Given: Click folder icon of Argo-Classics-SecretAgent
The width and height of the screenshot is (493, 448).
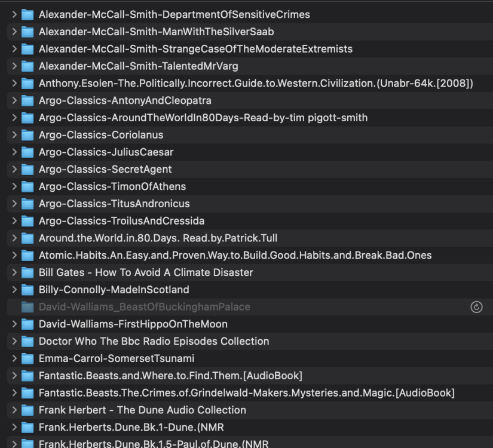Looking at the screenshot, I should 27,169.
